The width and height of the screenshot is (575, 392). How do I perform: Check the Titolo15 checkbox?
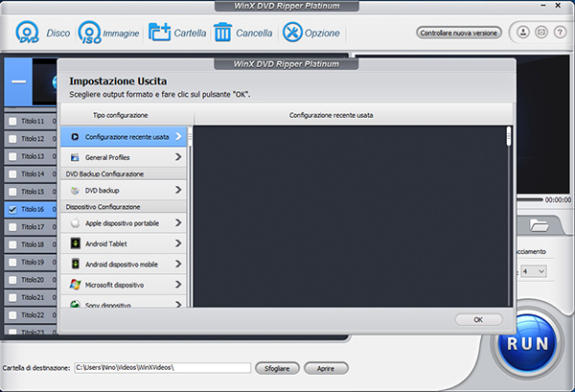coord(12,192)
